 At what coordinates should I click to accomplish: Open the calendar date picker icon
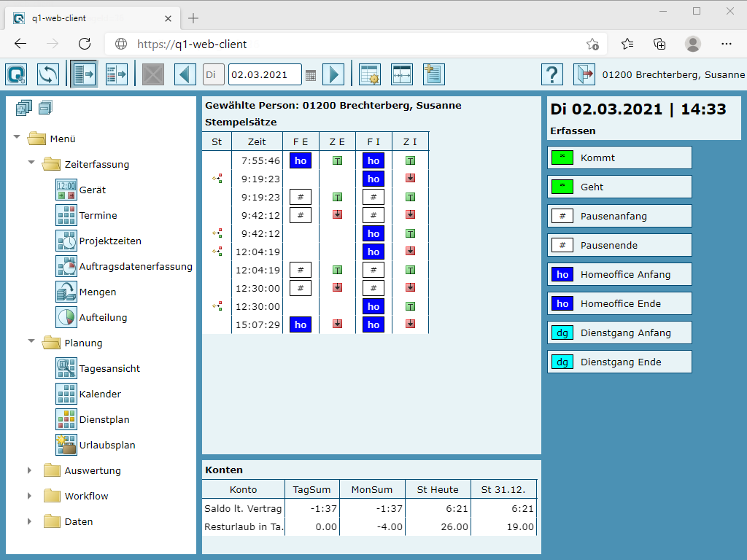(311, 75)
